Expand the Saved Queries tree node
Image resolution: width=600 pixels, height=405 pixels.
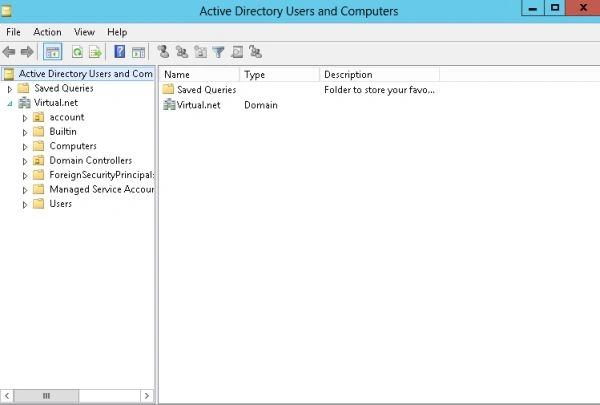pos(10,89)
